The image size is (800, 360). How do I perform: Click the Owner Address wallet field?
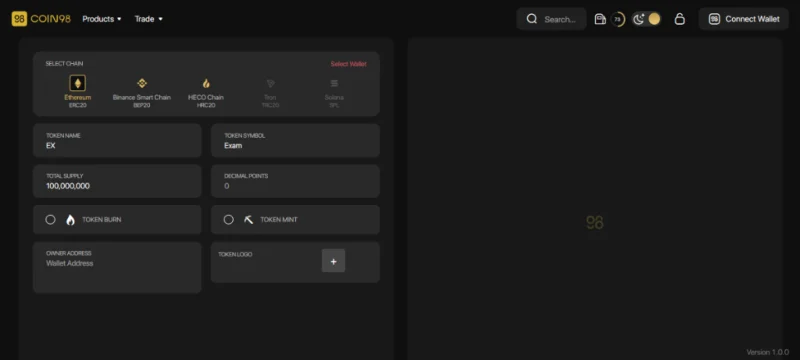tap(117, 267)
